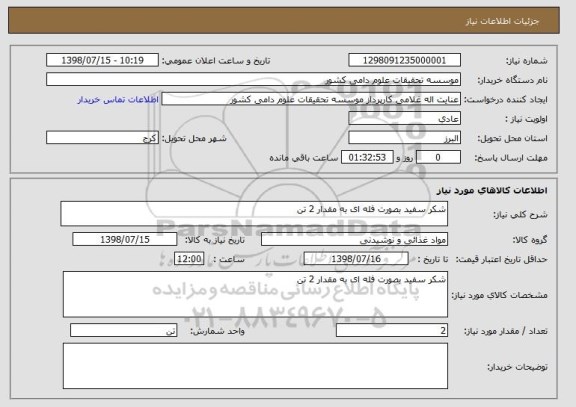Click the شرح کلی نیاز text area
This screenshot has width=576, height=407.
(x=254, y=213)
